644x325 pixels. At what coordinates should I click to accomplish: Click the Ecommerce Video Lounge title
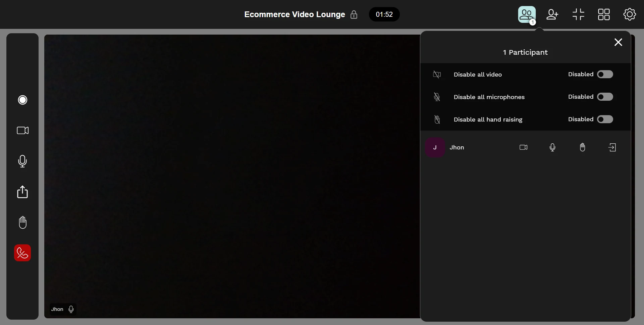(x=294, y=14)
